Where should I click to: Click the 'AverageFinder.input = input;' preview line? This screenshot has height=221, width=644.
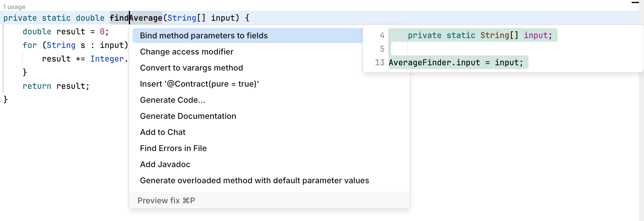point(458,63)
